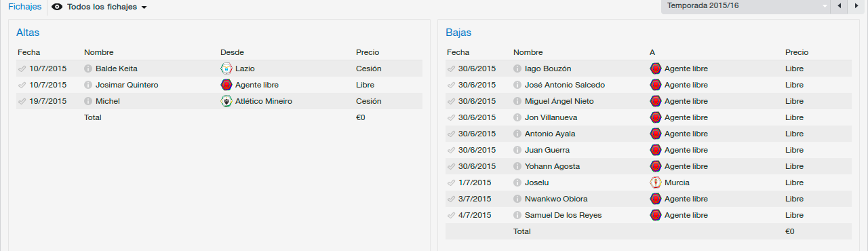Open the Temporada 2015/16 season dropdown

point(745,5)
